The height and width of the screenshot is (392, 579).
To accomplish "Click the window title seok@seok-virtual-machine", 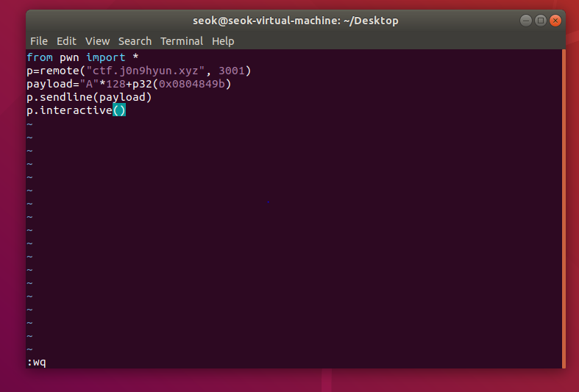I will [x=296, y=21].
